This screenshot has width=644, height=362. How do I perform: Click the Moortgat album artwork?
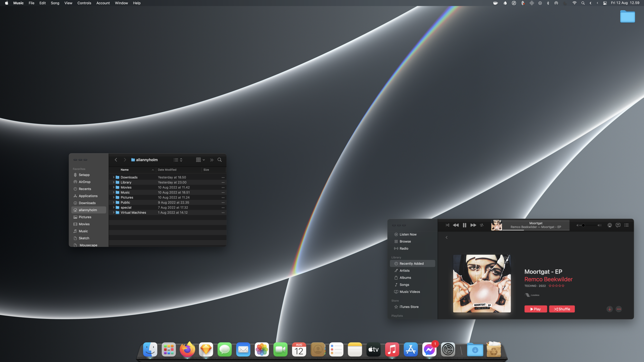coord(482,283)
